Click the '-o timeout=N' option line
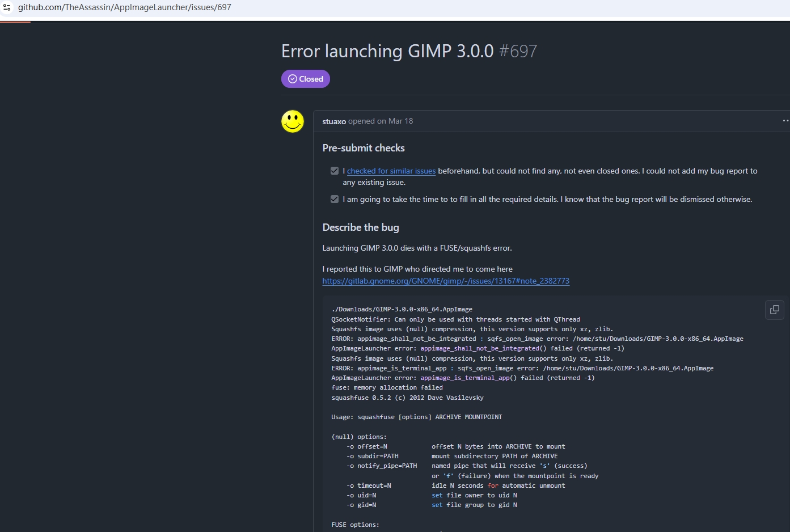 pyautogui.click(x=455, y=486)
